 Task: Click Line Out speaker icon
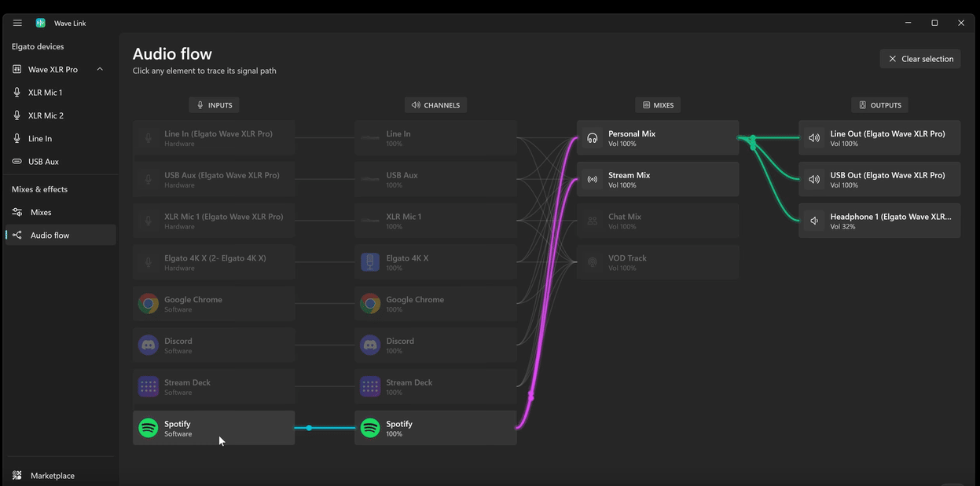814,137
